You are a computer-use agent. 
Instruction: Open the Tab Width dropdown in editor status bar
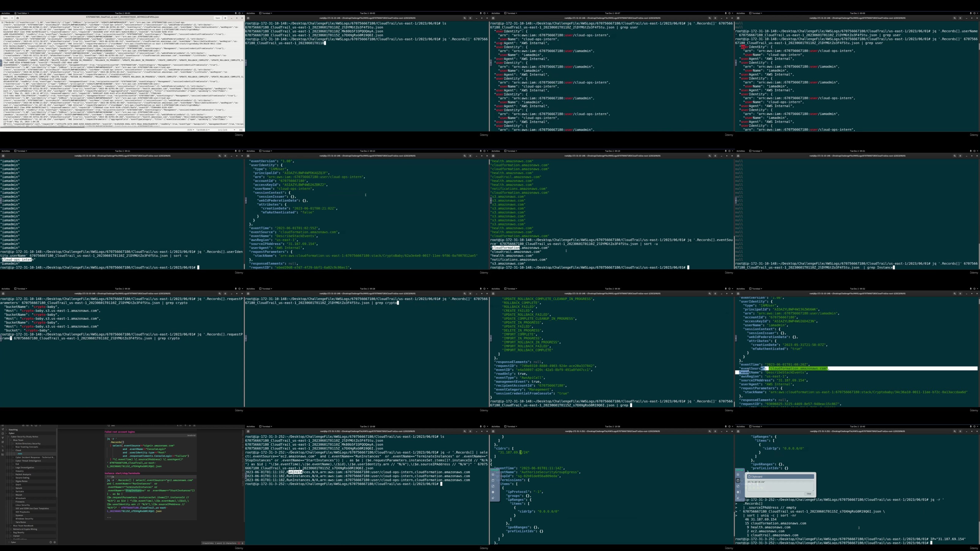click(202, 130)
